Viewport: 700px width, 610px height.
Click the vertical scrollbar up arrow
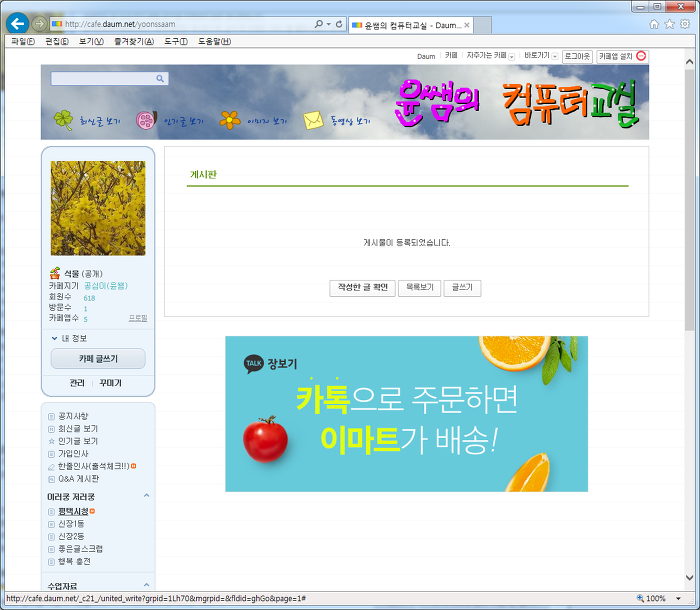[x=689, y=62]
